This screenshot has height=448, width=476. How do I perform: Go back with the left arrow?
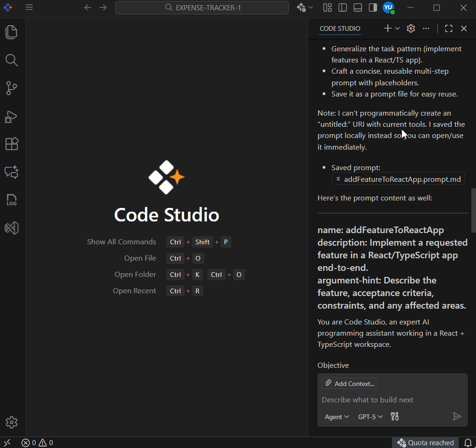click(88, 7)
